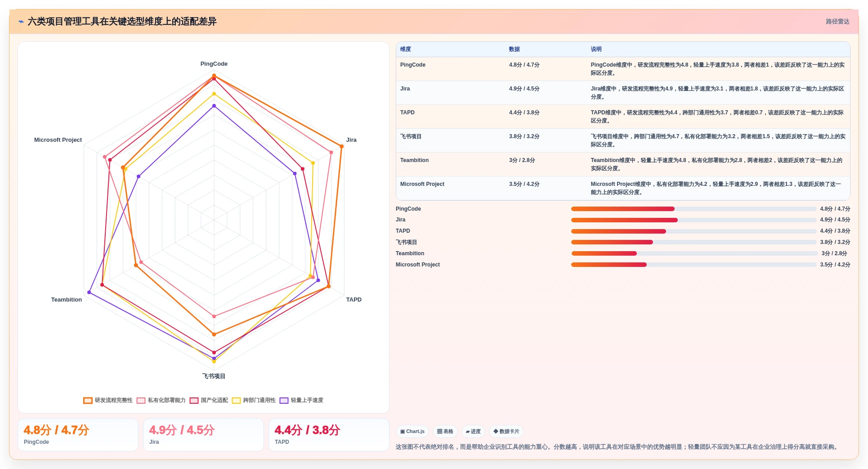Toggle 跨部门通用性 legend series
868x469 pixels.
[x=254, y=400]
